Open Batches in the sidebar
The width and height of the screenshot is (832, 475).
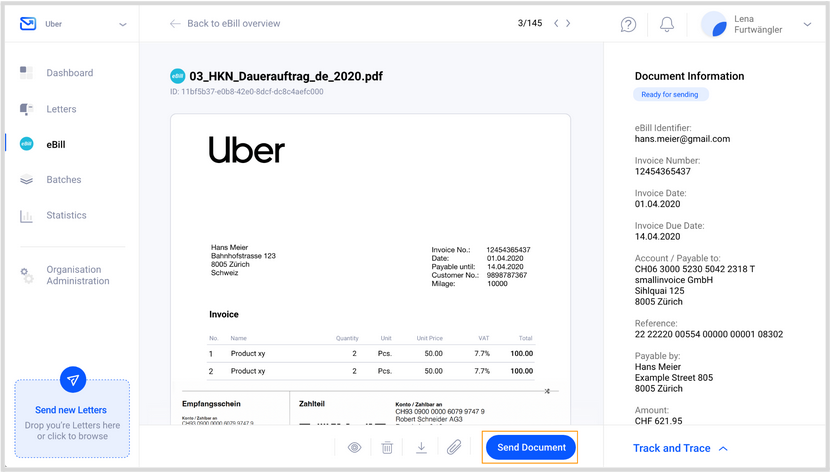[x=64, y=180]
